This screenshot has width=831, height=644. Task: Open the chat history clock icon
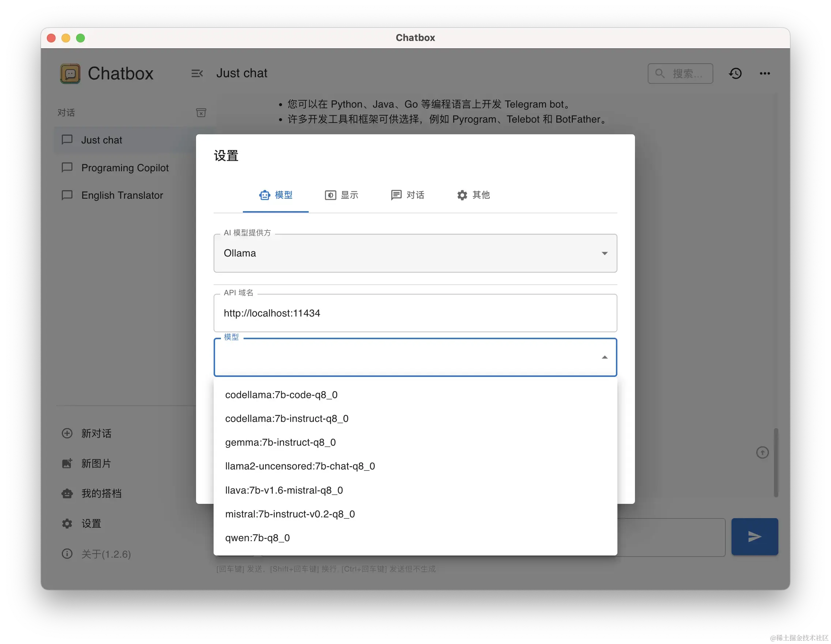735,74
